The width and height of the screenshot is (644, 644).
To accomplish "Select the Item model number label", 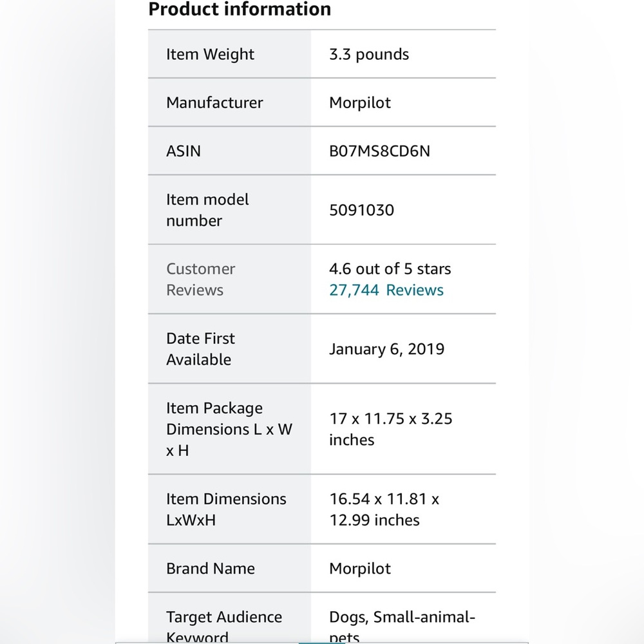I will click(207, 210).
